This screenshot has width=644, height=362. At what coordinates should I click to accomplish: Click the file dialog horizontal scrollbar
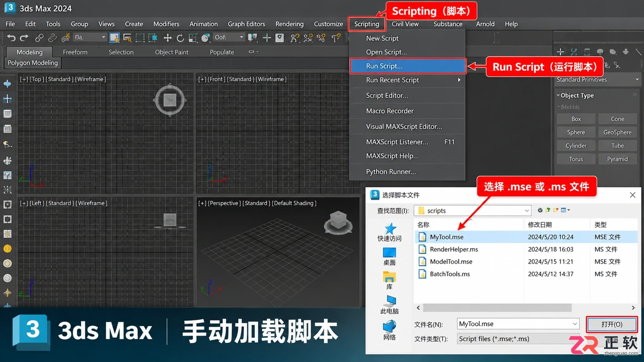coord(497,308)
